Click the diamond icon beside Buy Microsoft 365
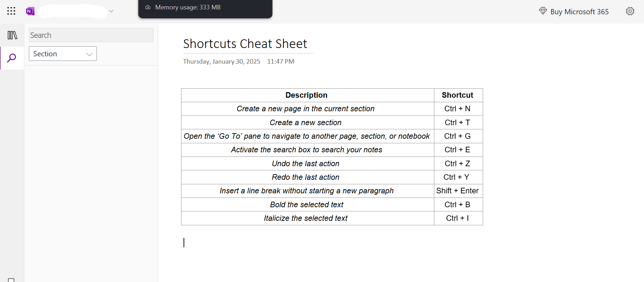This screenshot has height=282, width=644. click(542, 11)
